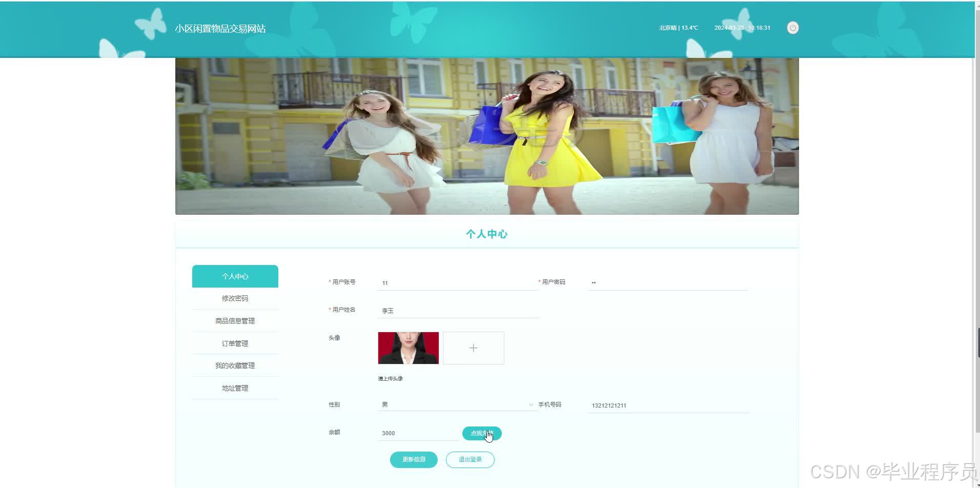Open the 性别 dropdown arrow
980x488 pixels.
(530, 405)
